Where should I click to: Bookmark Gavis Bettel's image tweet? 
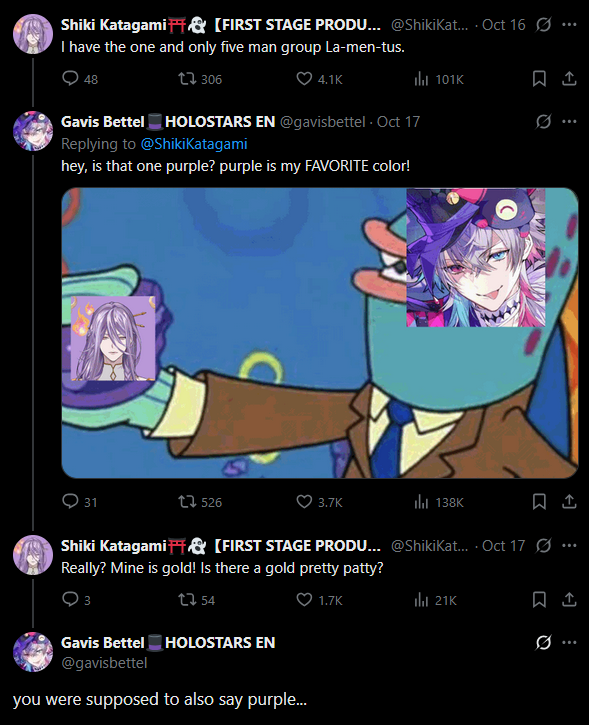pos(539,502)
